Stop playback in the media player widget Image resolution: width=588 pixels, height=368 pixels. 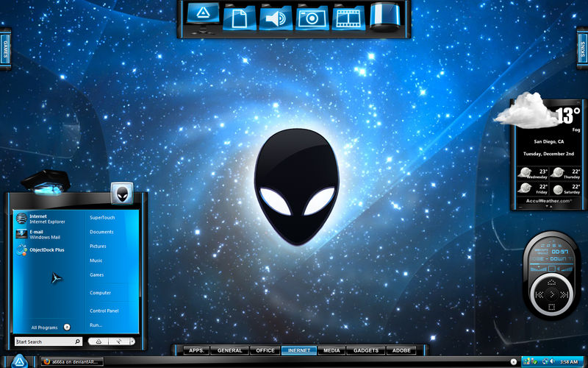pyautogui.click(x=552, y=307)
